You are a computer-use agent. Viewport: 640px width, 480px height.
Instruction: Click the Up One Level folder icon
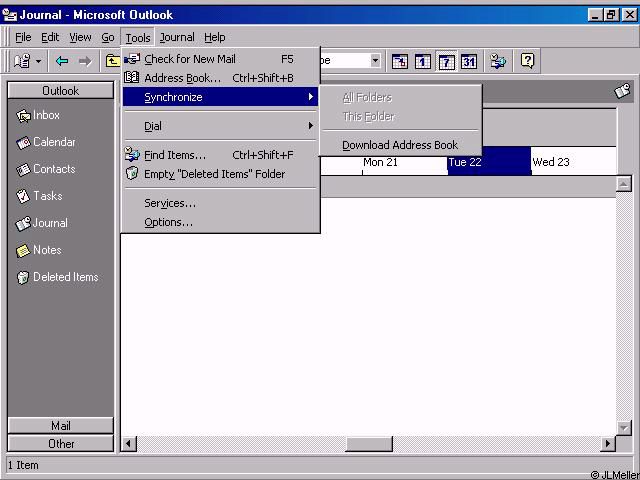pyautogui.click(x=112, y=61)
